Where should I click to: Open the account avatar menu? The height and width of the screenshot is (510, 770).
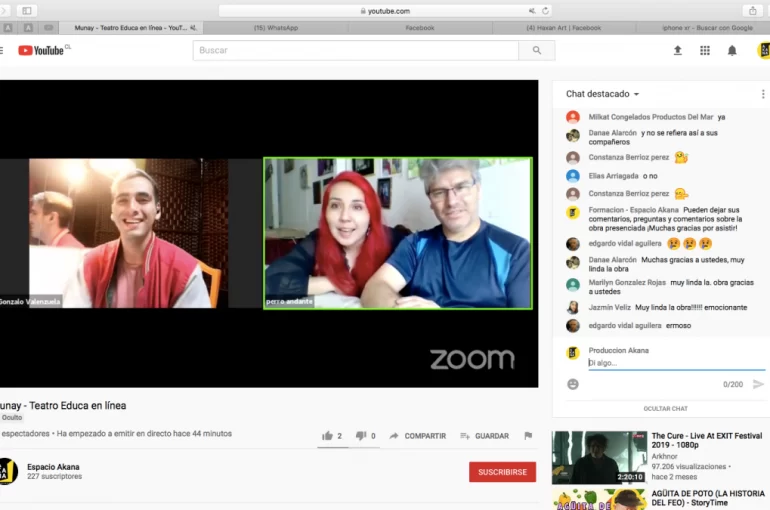(764, 50)
